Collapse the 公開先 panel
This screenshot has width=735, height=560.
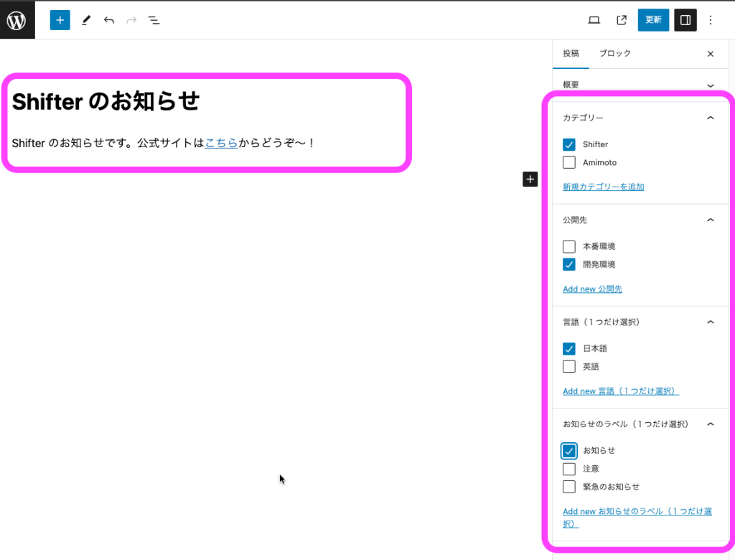tap(711, 220)
